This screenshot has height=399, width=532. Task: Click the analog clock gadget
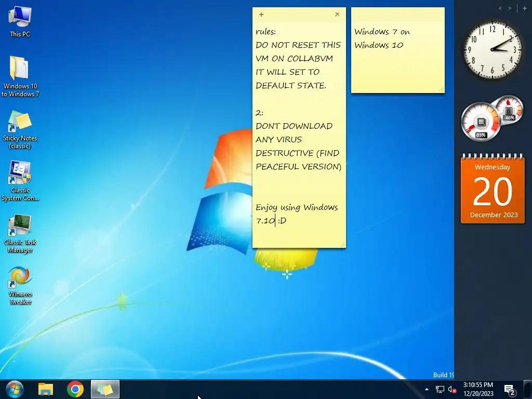493,50
